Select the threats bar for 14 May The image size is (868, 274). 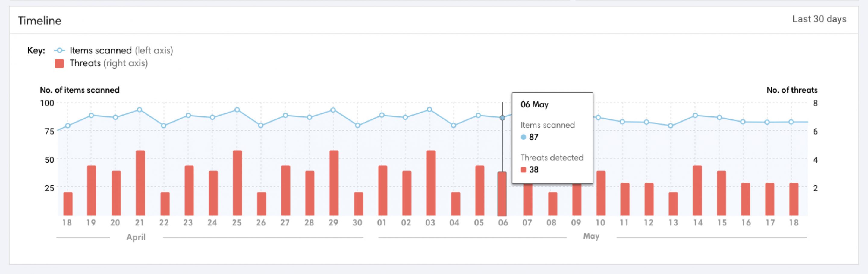tap(697, 191)
